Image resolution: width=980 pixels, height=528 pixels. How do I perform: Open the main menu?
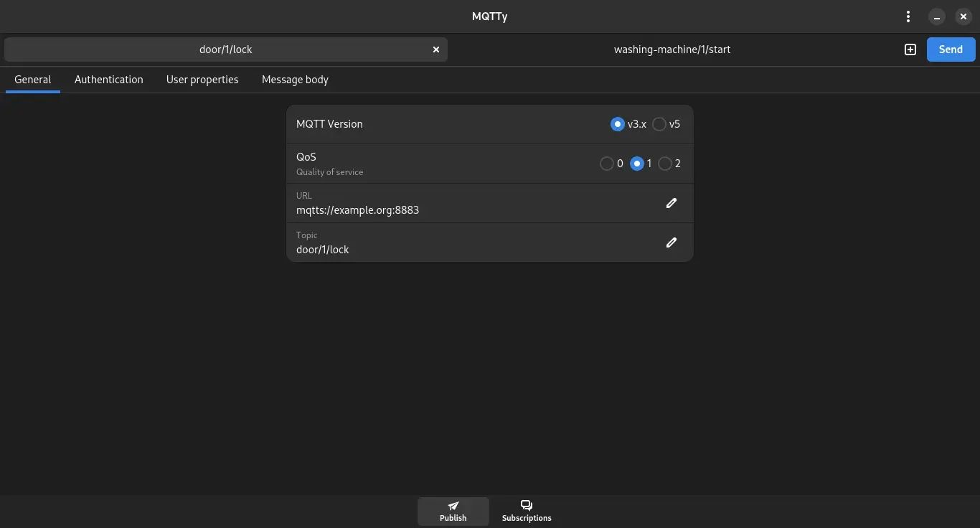pos(908,16)
